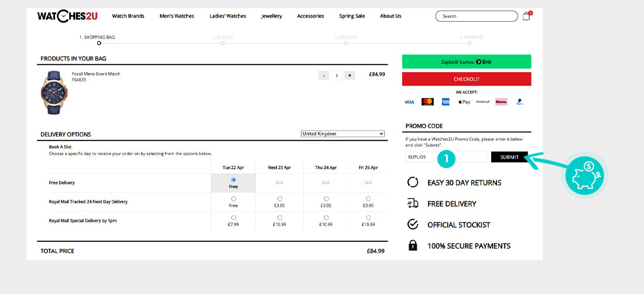Select Special Delivery by 1pm Tue 22 Apr
644x294 pixels.
[234, 218]
